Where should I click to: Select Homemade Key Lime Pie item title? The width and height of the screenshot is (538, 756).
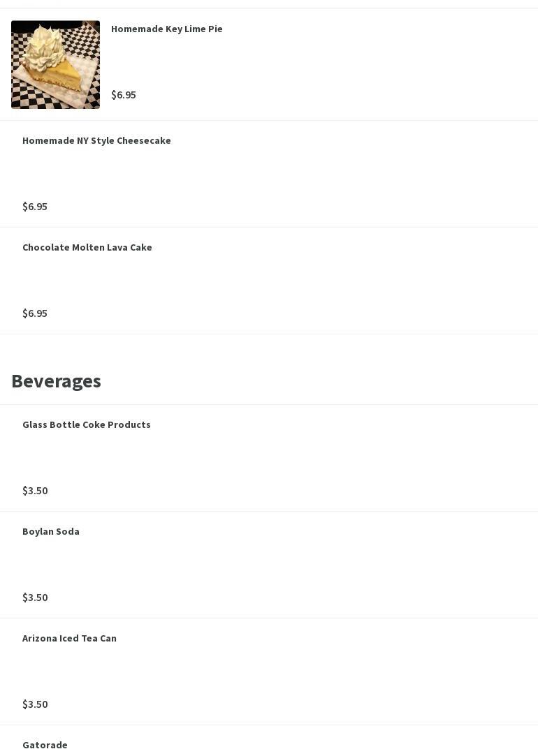[x=166, y=29]
